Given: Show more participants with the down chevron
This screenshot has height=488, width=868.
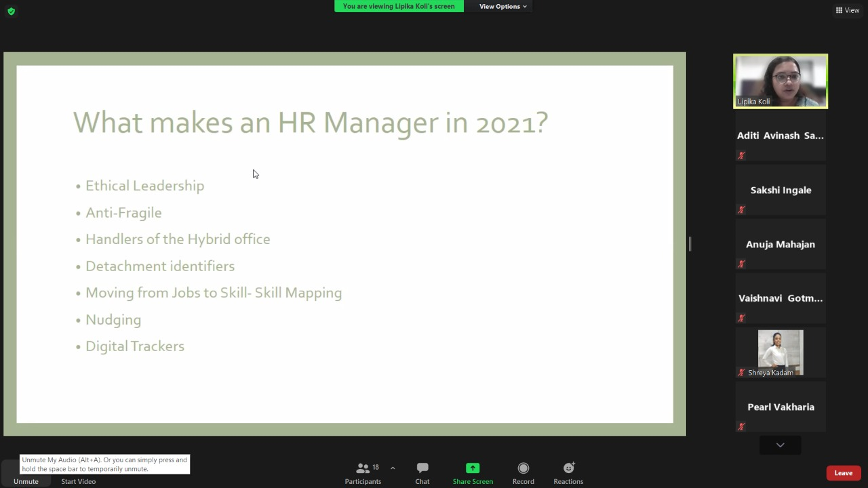Looking at the screenshot, I should click(780, 445).
